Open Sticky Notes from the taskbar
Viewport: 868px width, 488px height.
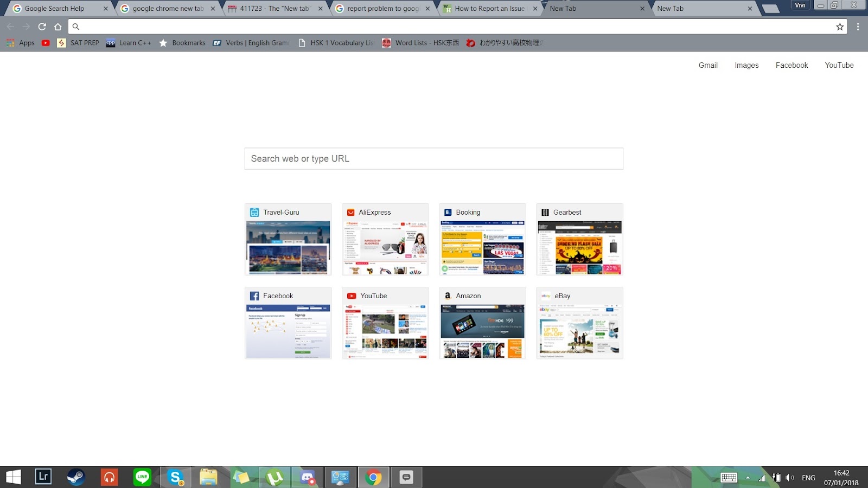[x=242, y=477]
